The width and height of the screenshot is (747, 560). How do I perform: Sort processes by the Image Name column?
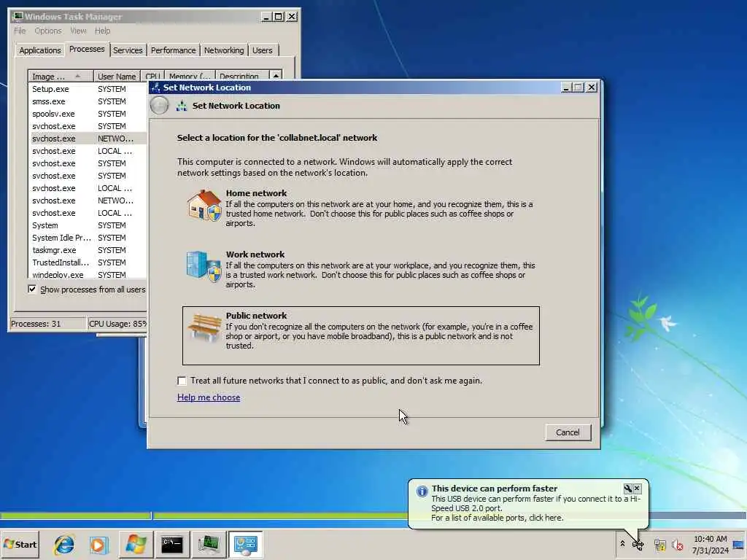point(61,76)
